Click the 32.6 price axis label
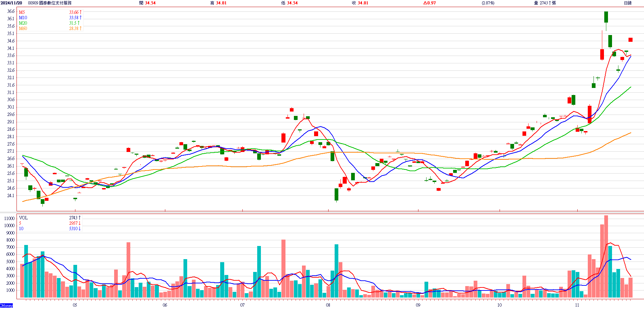The image size is (644, 309). click(x=11, y=70)
